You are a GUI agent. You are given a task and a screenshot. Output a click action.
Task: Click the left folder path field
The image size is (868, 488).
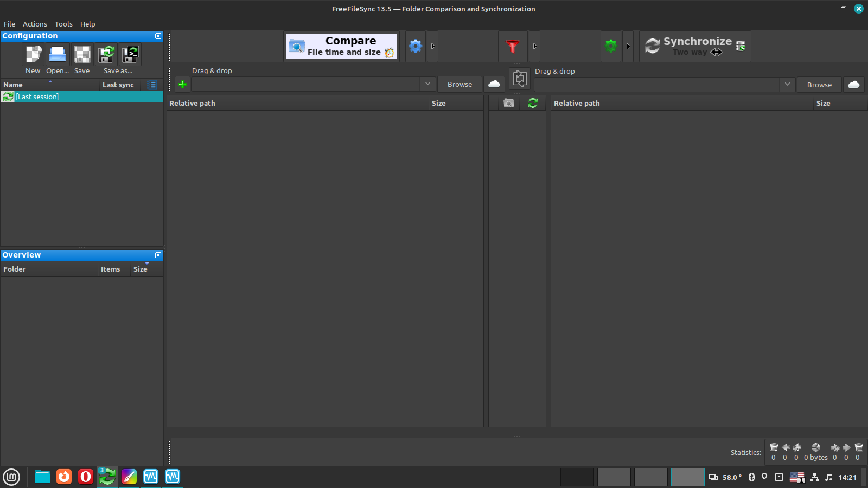(306, 84)
